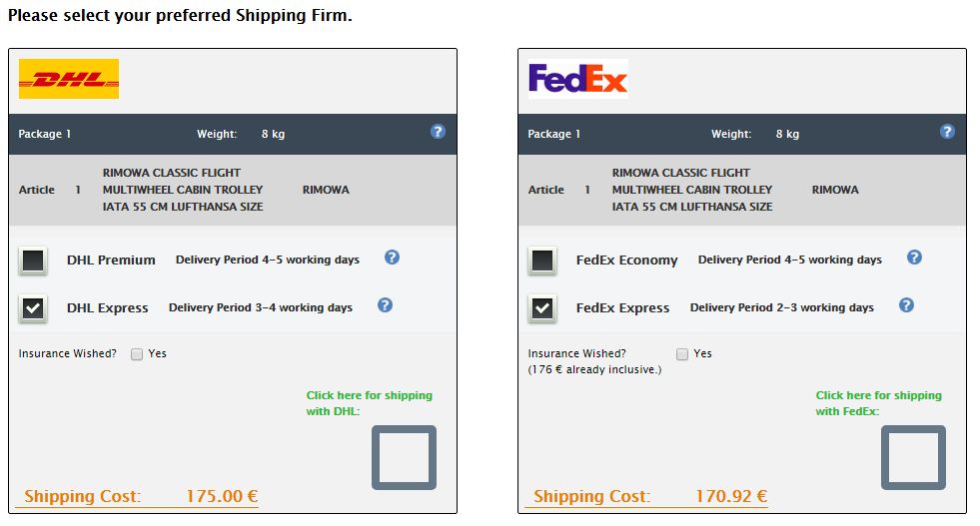Enable insurance Yes checkbox for FedEx
Image resolution: width=980 pixels, height=526 pixels.
point(682,354)
